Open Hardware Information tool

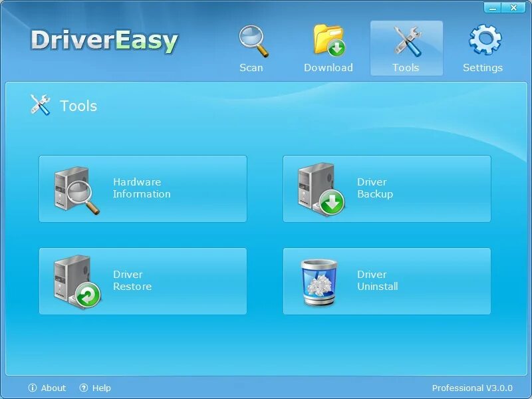coord(143,189)
